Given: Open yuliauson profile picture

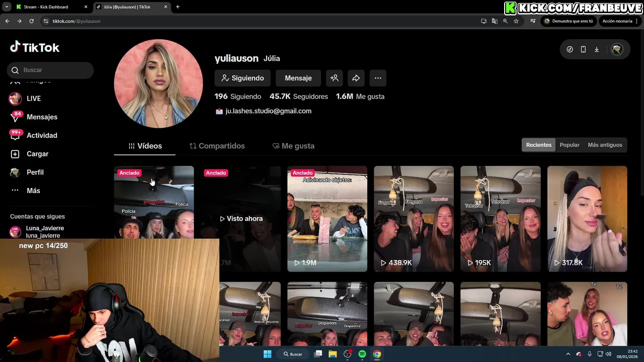Looking at the screenshot, I should 158,83.
